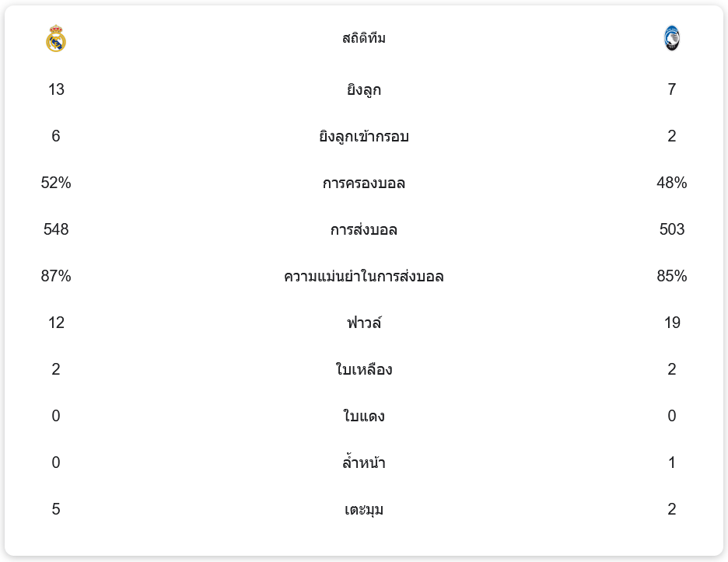Viewport: 728px width, 562px height.
Task: Click the การส่งบอล stat label
Action: coord(364,230)
